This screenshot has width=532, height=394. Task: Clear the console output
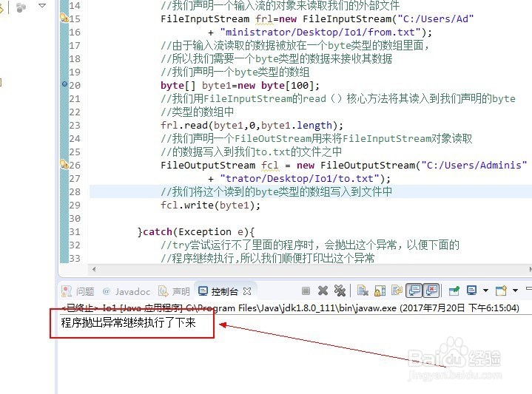click(x=363, y=291)
